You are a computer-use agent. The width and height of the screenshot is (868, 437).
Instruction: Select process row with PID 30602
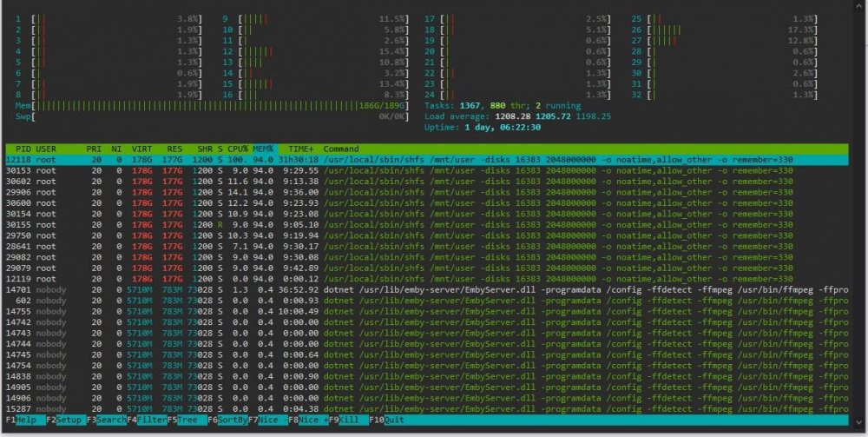pyautogui.click(x=426, y=182)
